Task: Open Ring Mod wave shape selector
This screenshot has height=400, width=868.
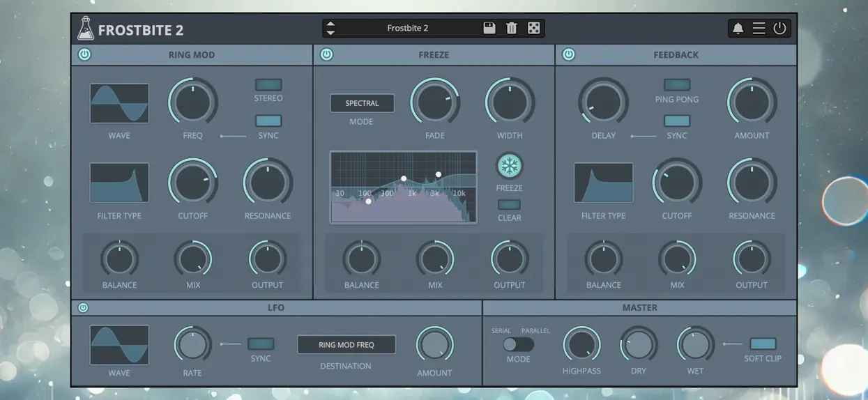Action: (x=119, y=103)
